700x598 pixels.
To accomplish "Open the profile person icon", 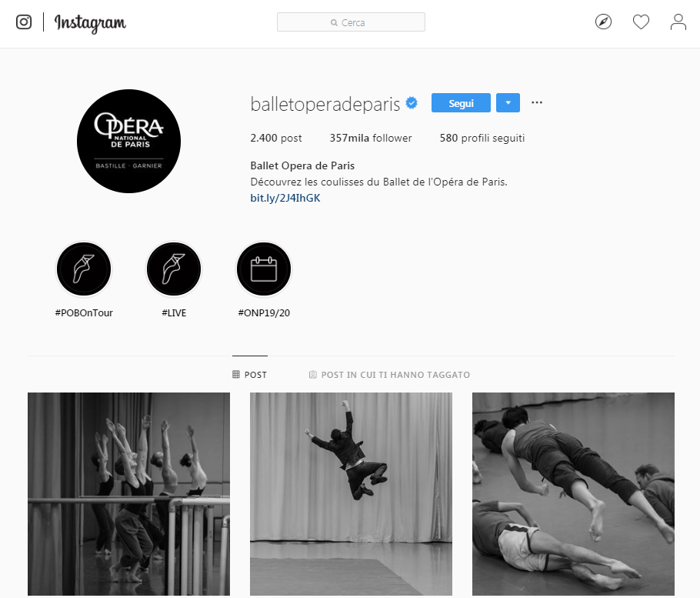I will 678,22.
